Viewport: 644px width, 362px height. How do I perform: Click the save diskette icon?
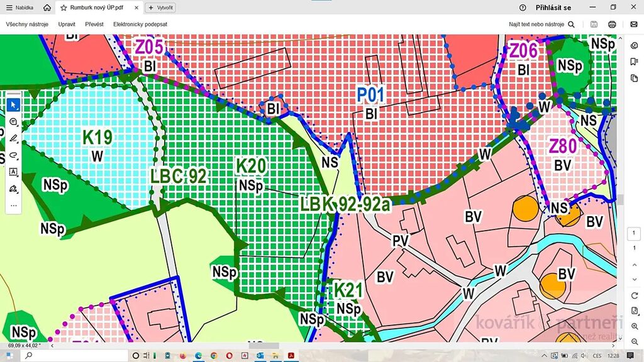coord(594,25)
